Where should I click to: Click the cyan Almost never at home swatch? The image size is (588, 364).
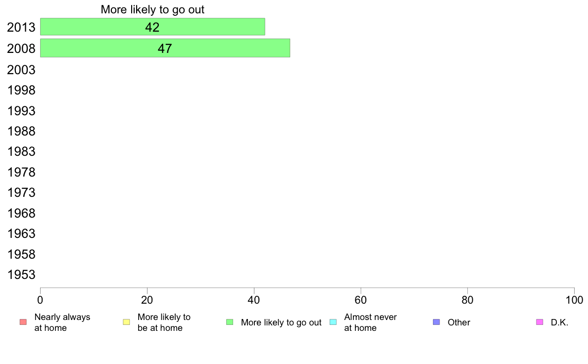[x=333, y=322]
